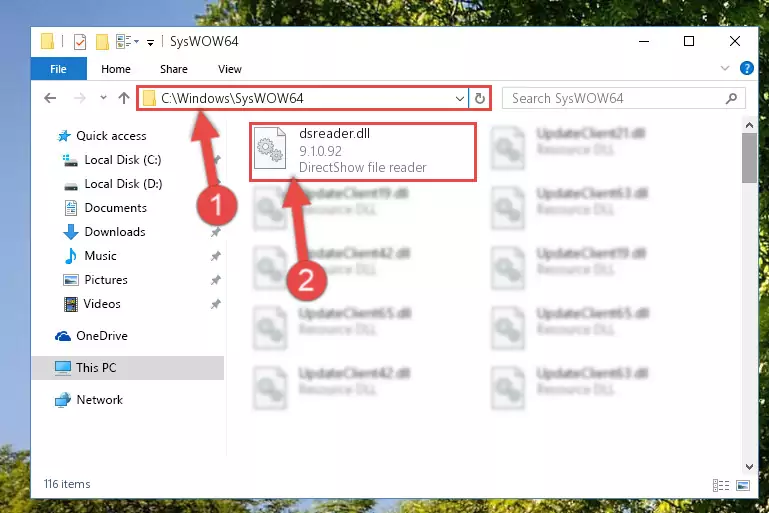Select Quick access in the navigation pane

111,136
